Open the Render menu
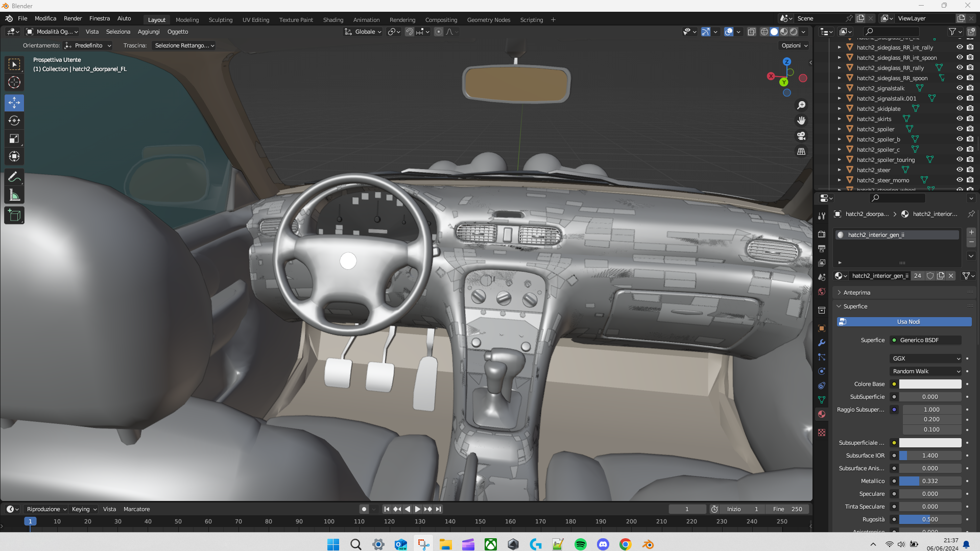Viewport: 980px width, 551px height. tap(73, 18)
